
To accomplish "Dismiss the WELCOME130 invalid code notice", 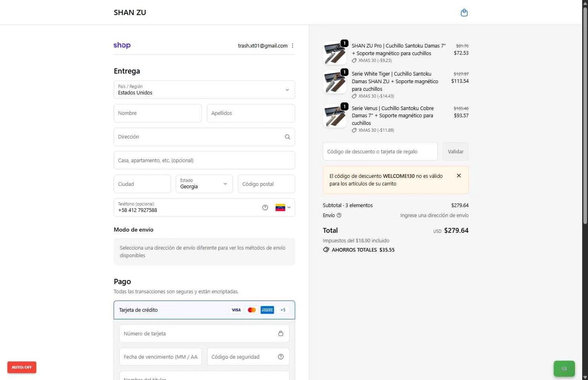I will [459, 176].
